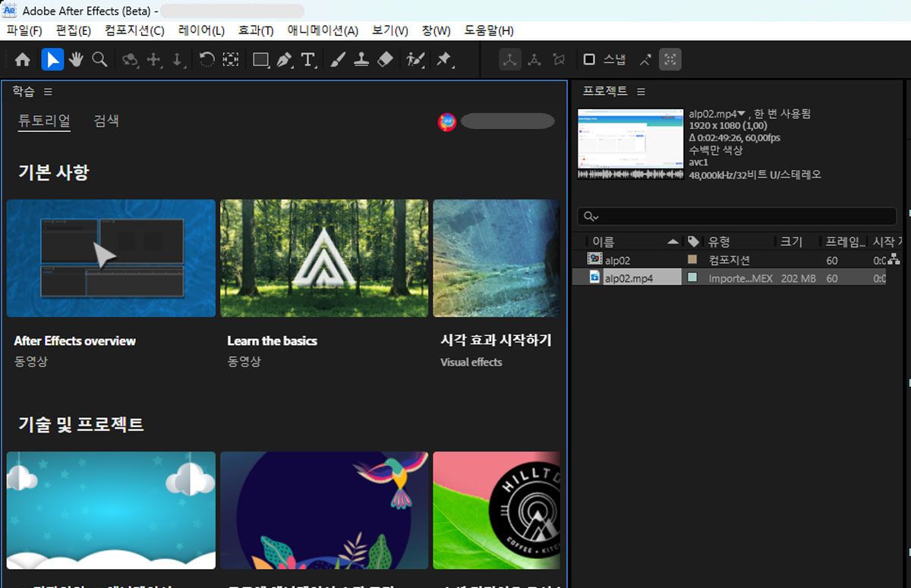Select the Rotation tool

point(206,59)
